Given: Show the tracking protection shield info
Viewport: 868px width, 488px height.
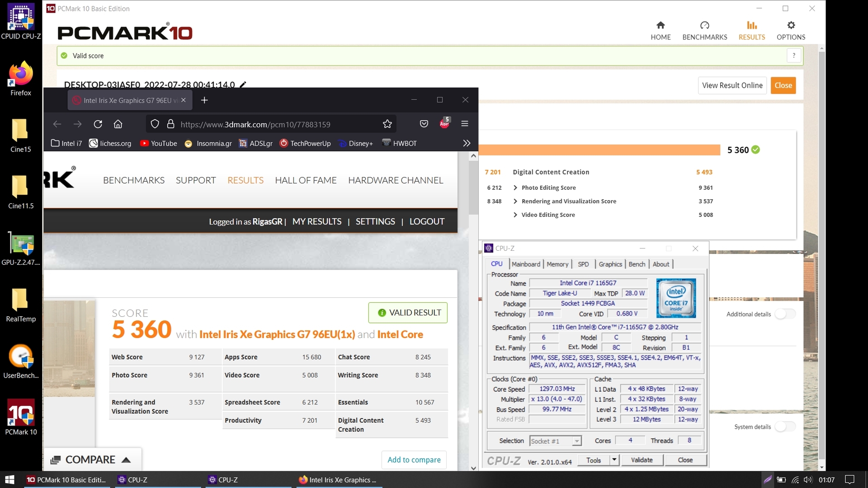Looking at the screenshot, I should pos(155,124).
